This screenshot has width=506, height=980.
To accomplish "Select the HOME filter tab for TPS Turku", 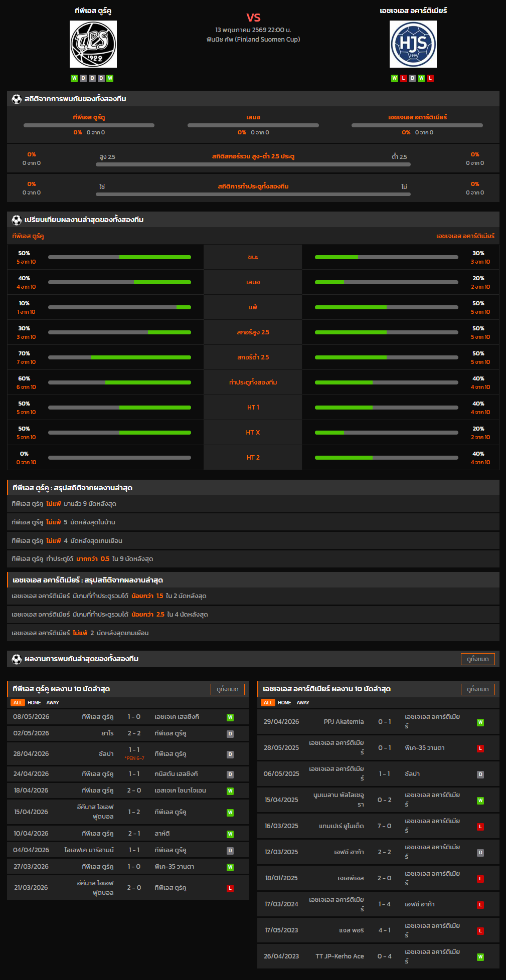I will 34,703.
